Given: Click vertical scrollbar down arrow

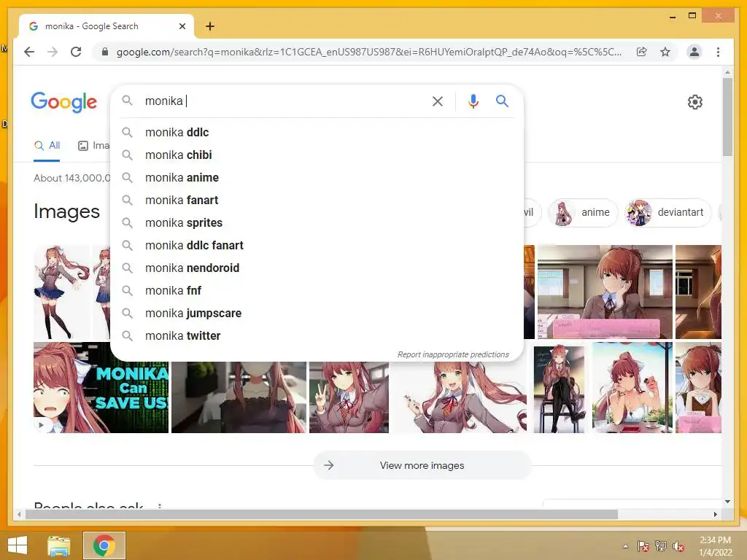Looking at the screenshot, I should coord(727,502).
